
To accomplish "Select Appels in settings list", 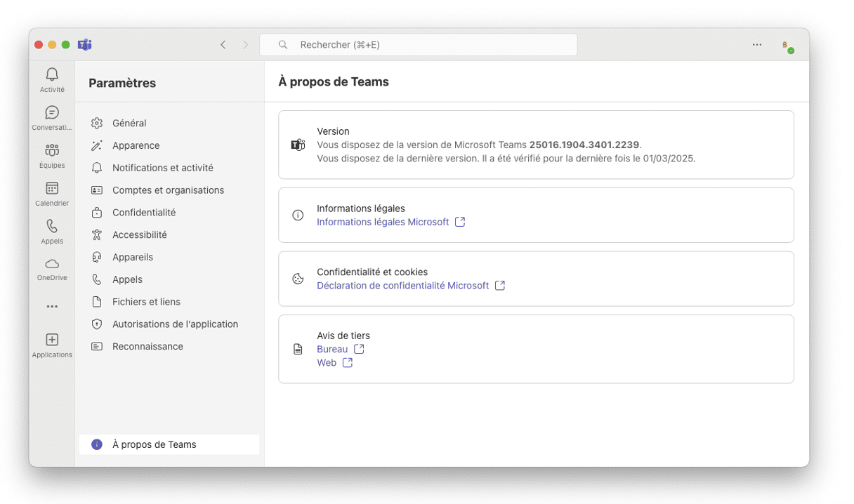I will 169,279.
